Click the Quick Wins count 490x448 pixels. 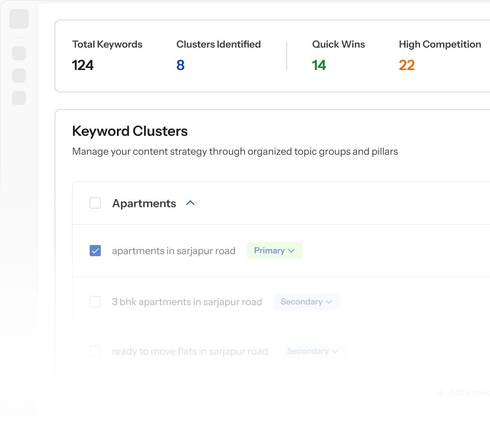pos(319,65)
